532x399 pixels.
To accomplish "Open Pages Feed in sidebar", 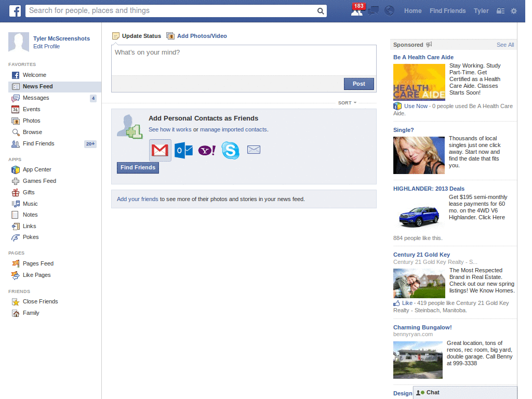I will pyautogui.click(x=38, y=263).
